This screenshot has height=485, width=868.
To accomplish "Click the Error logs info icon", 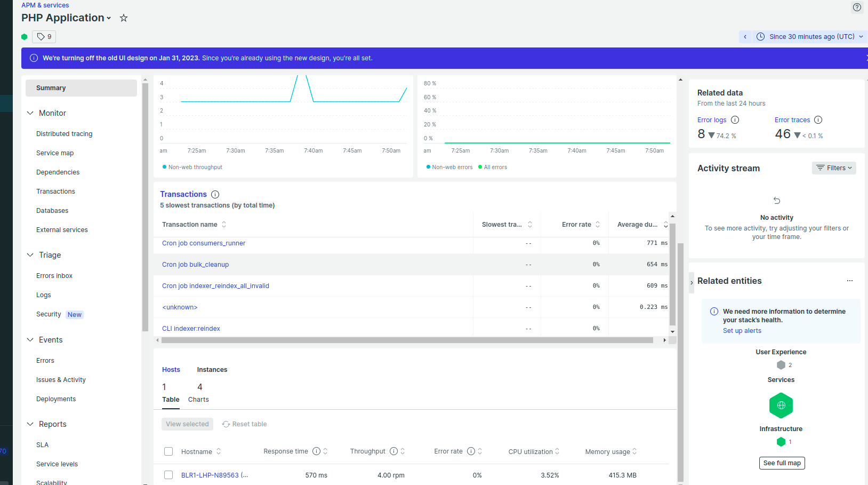I will point(735,120).
